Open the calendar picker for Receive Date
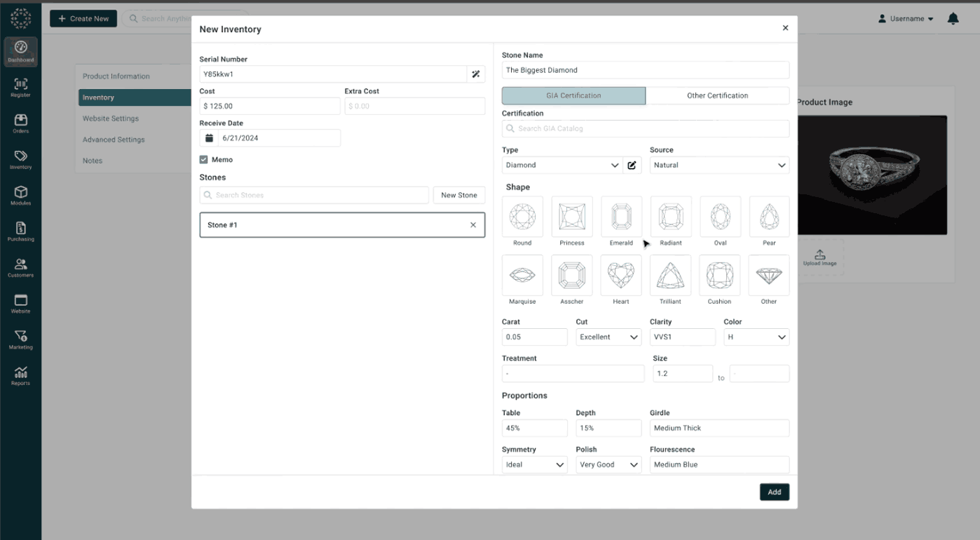Screen dimensions: 980x540 (x=208, y=137)
